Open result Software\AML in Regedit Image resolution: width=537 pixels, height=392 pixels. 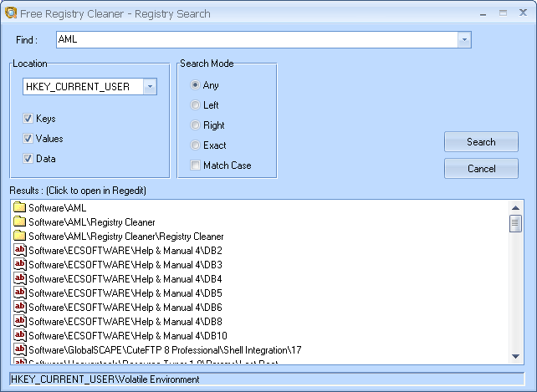58,208
